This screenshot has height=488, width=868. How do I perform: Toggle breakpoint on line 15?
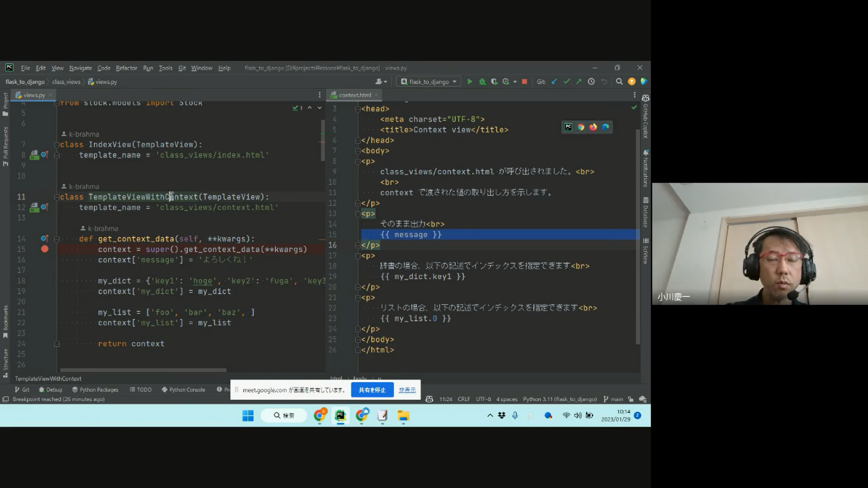[x=44, y=249]
